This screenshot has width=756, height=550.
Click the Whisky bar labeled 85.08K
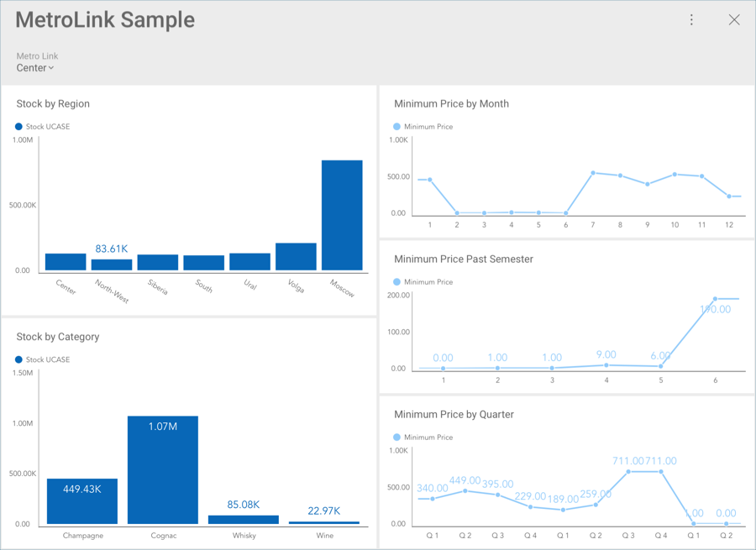coord(244,519)
